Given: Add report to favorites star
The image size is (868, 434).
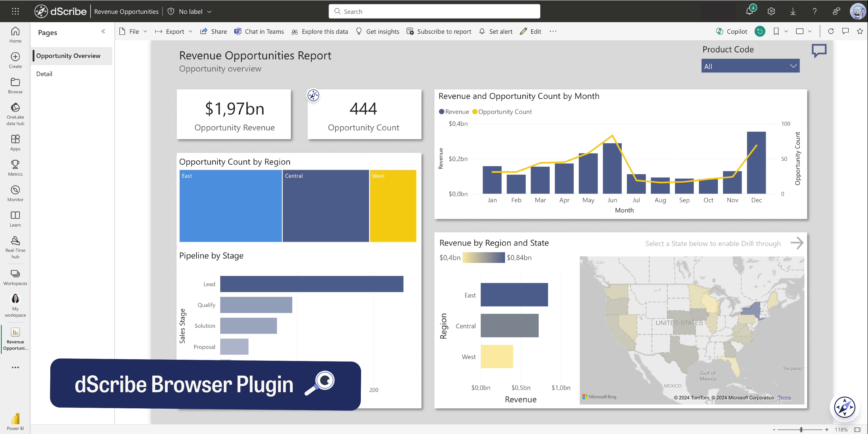Looking at the screenshot, I should [860, 31].
